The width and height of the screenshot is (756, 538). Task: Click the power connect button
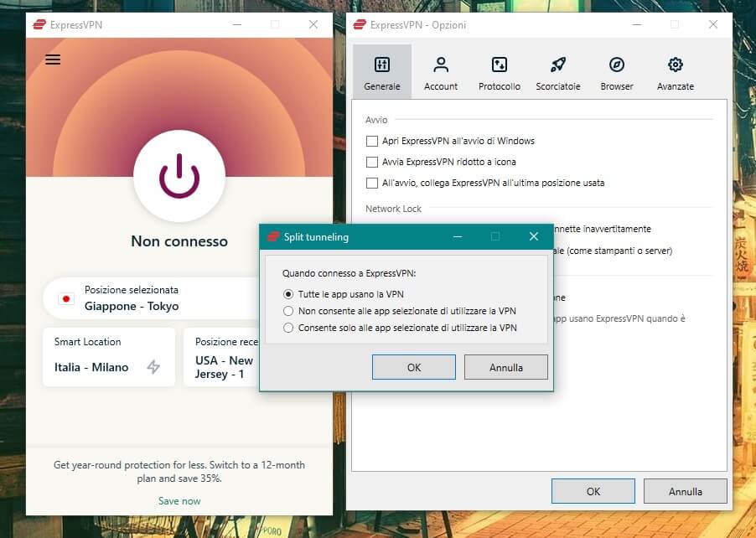tap(179, 176)
